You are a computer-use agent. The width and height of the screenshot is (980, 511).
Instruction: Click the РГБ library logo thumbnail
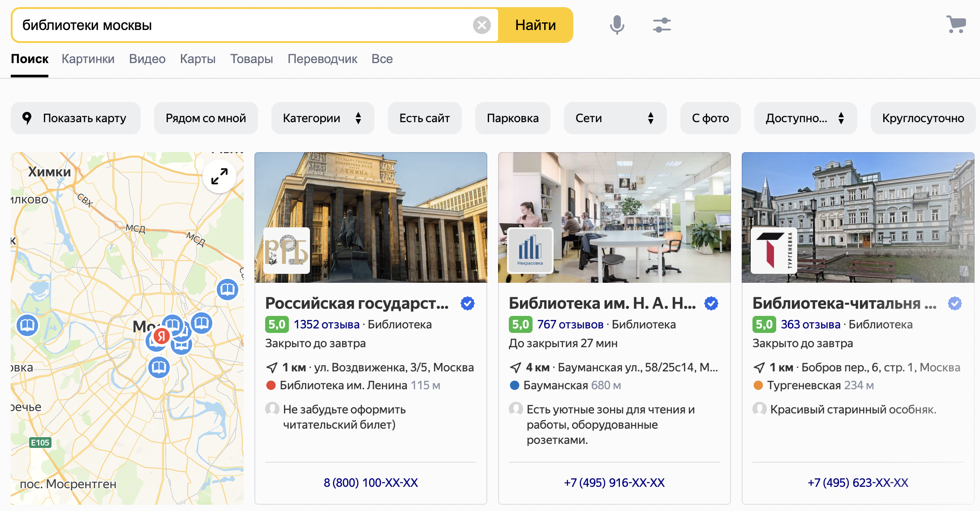[287, 251]
